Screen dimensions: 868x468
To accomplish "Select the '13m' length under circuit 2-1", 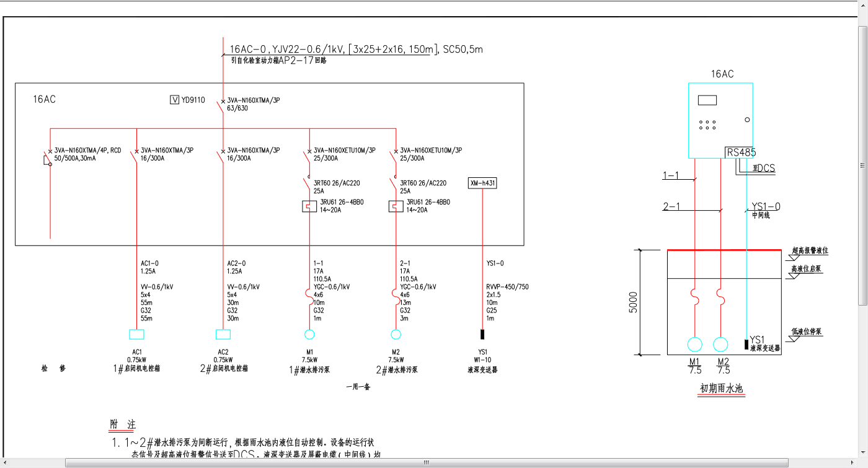I will coord(406,302).
